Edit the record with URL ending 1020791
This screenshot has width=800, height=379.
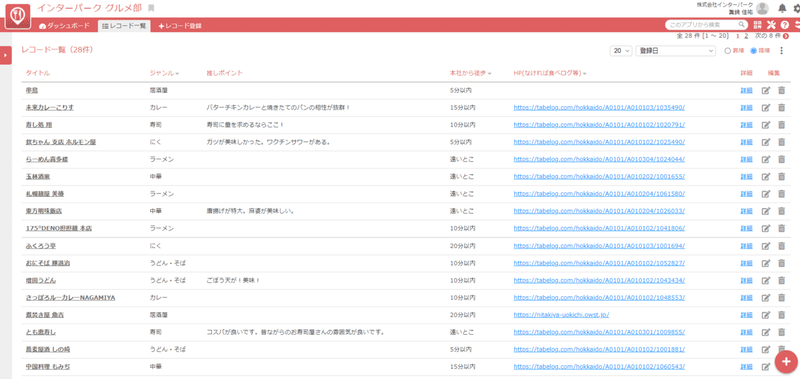(x=765, y=124)
